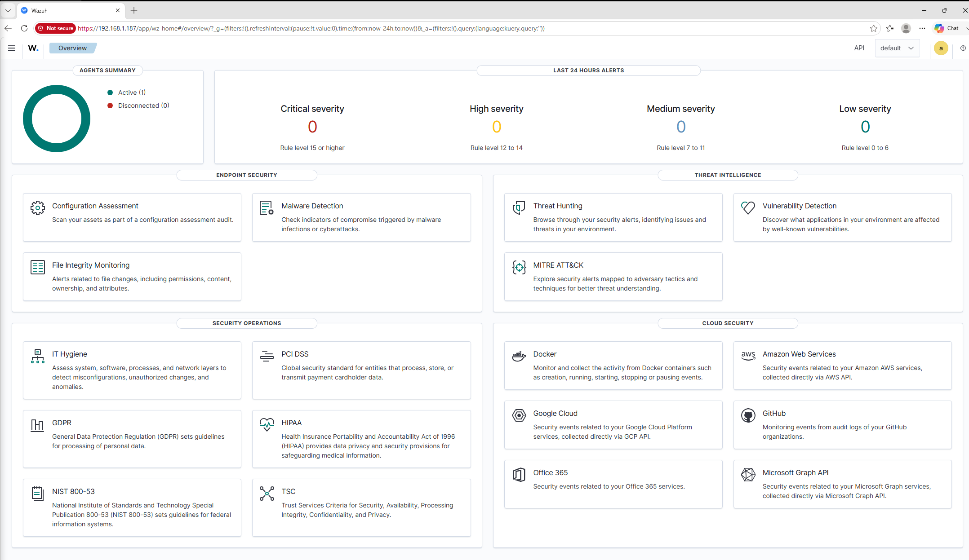
Task: Open the user avatar menu
Action: point(941,48)
